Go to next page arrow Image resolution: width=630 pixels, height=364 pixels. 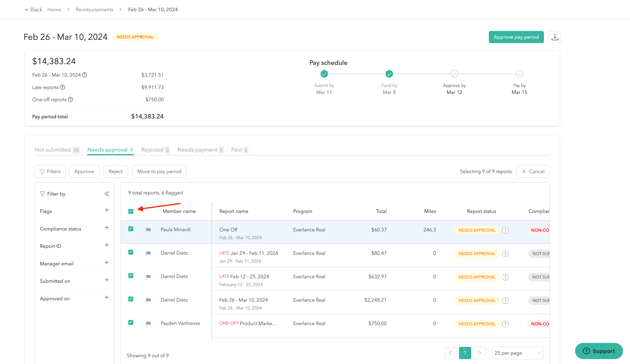[479, 353]
